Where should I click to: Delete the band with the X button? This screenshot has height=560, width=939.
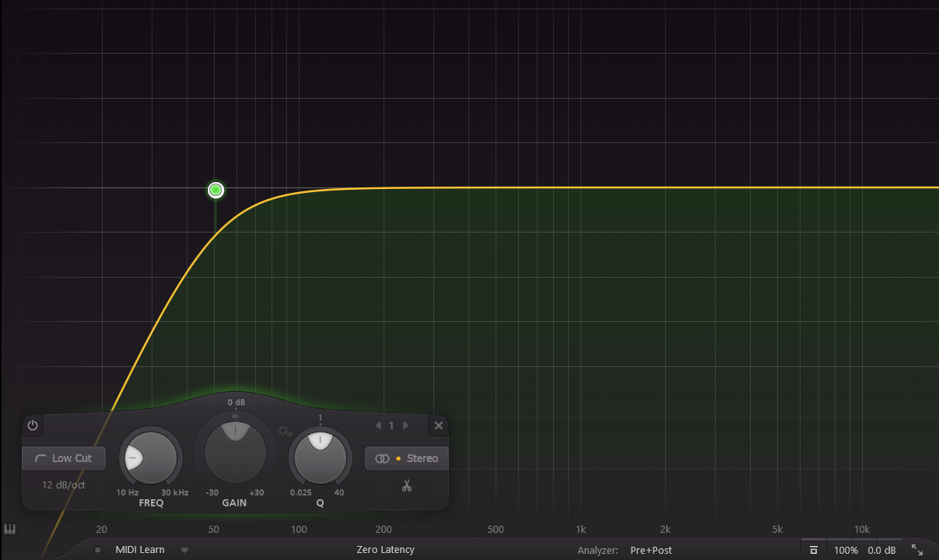point(439,425)
